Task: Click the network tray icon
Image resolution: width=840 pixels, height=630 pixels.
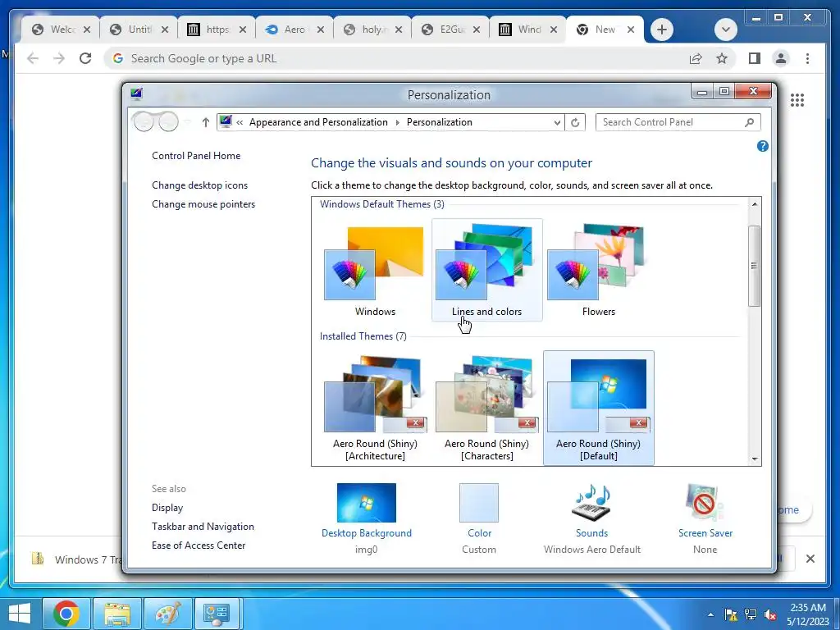Action: coord(751,614)
